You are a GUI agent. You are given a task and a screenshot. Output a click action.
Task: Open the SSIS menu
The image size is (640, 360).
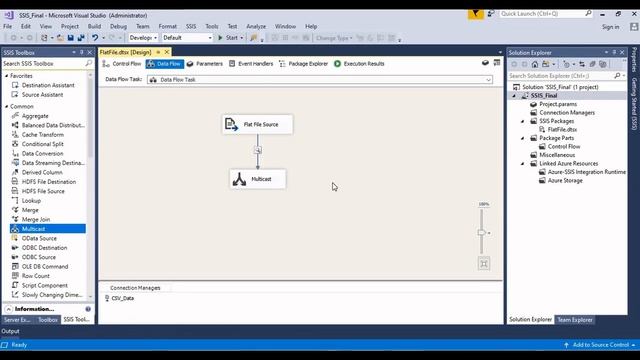191,26
